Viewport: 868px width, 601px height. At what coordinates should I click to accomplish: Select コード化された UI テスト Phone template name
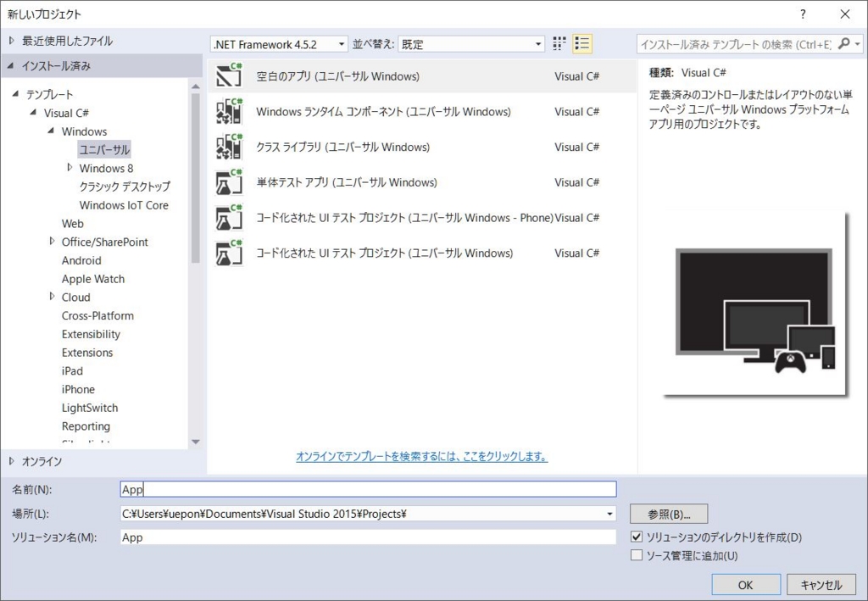[404, 218]
